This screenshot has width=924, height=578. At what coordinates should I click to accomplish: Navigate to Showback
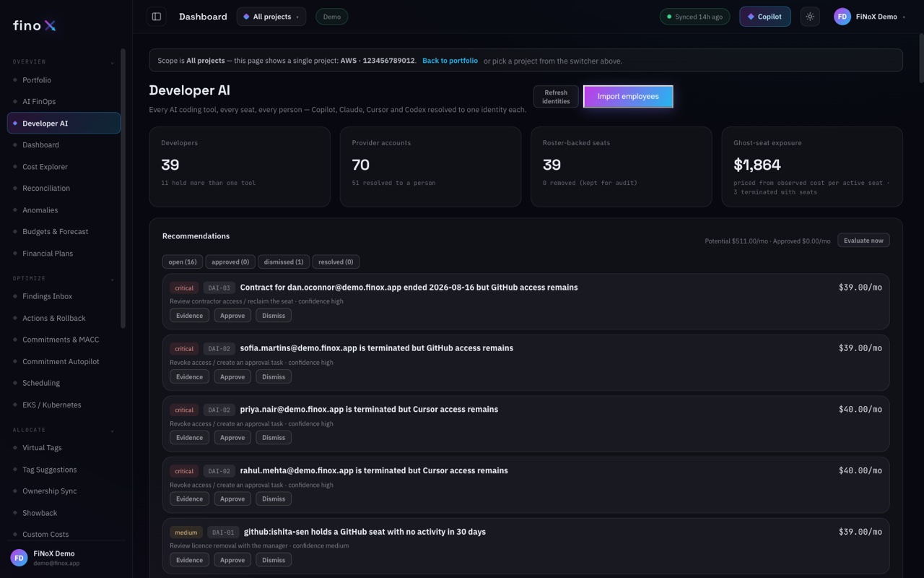pyautogui.click(x=64, y=513)
